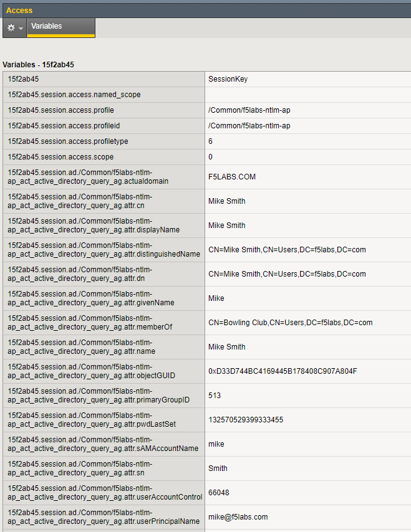This screenshot has height=532, width=411.
Task: Select the attr.distinguishedName variable name
Action: 104,250
